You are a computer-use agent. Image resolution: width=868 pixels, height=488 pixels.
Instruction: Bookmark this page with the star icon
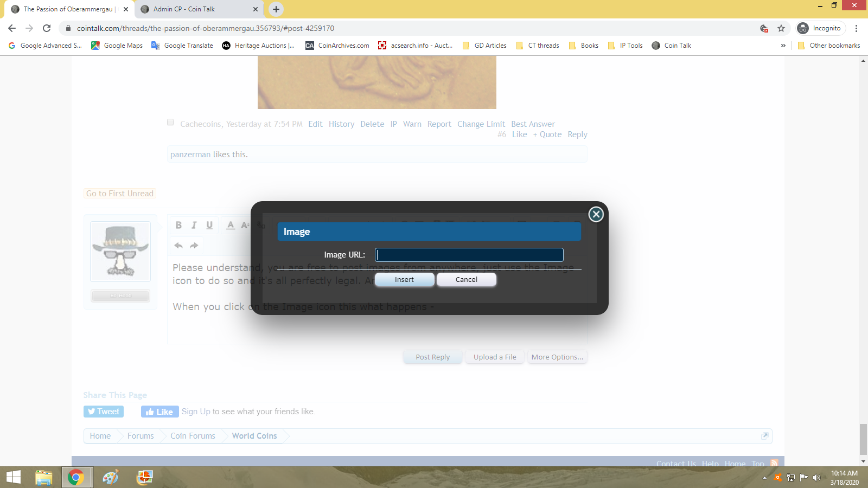[781, 28]
